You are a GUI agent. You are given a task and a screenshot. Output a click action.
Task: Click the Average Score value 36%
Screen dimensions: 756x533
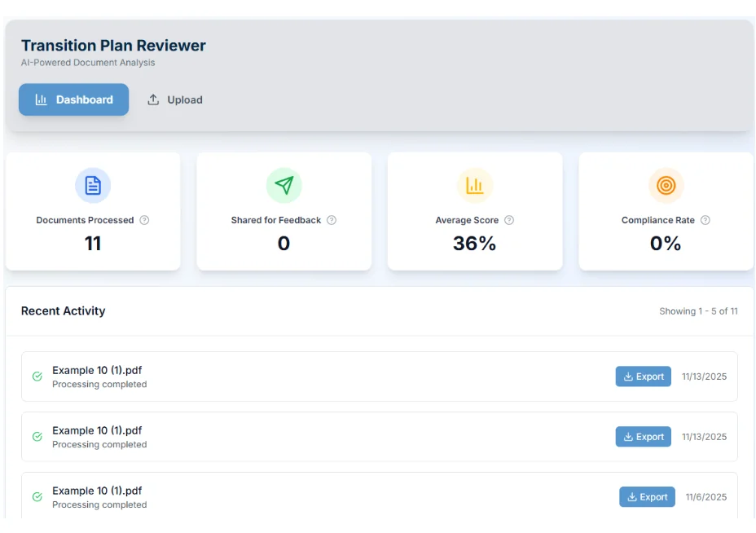[474, 243]
